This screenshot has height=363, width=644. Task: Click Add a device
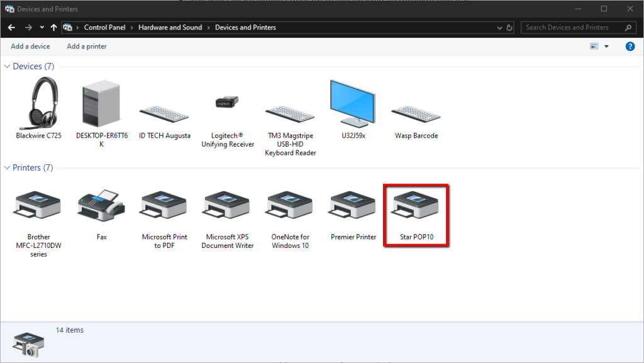pyautogui.click(x=30, y=47)
